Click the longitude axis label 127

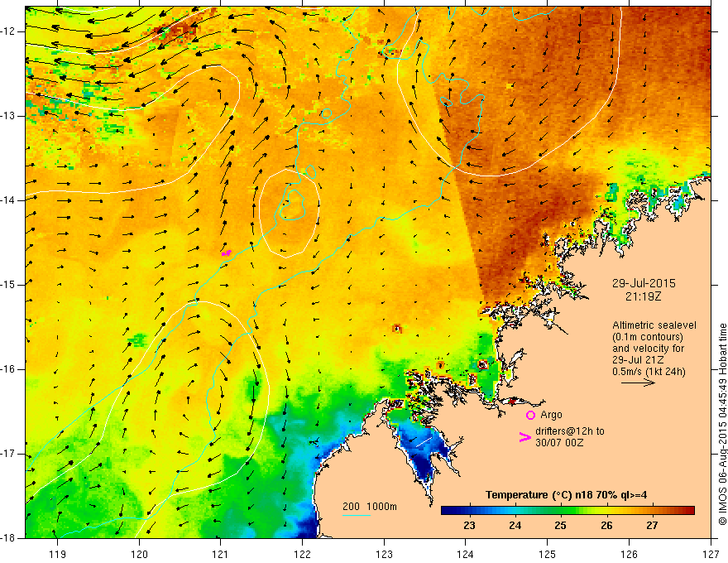[711, 554]
